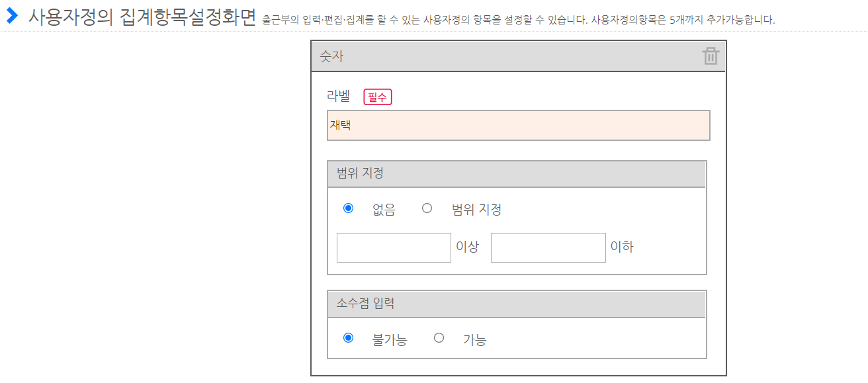Click the 라벨 field caption
Viewport: 868px width, 383px height.
pos(338,96)
